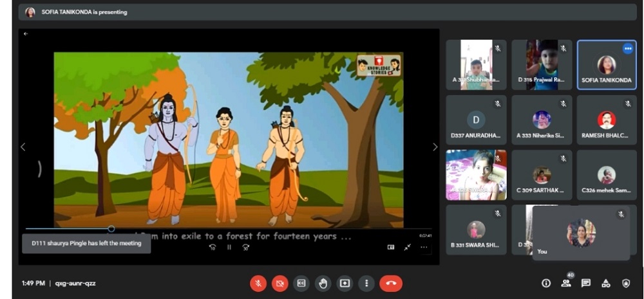Viewport: 644px width, 299px height.
Task: Open the chat panel icon
Action: 586,283
